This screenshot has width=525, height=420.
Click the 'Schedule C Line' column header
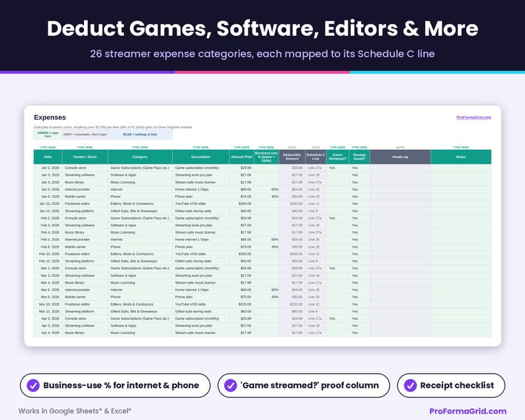316,157
